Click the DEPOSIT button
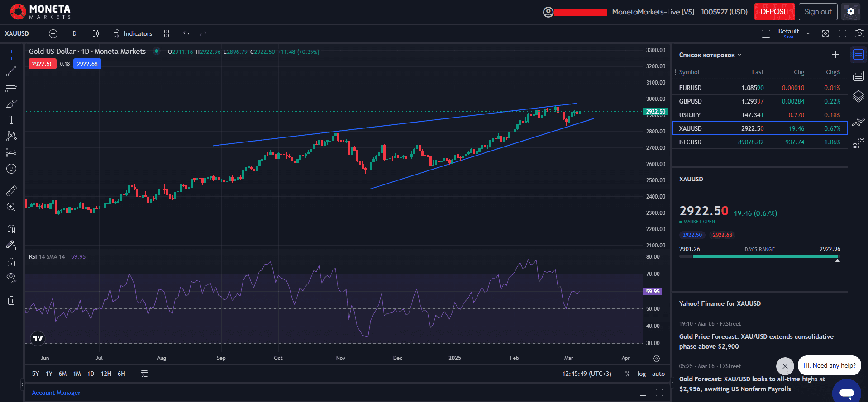 coord(774,12)
